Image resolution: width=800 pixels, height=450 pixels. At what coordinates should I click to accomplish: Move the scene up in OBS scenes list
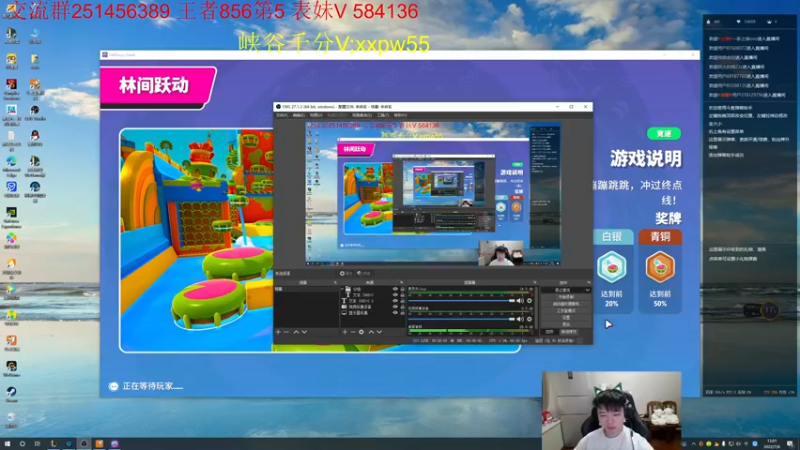(296, 332)
